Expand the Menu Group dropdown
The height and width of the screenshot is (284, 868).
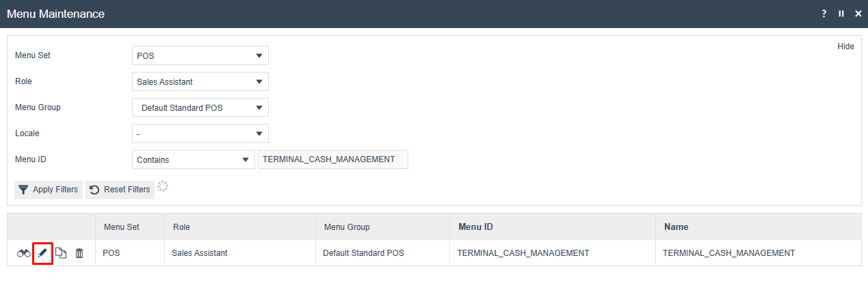[200, 107]
